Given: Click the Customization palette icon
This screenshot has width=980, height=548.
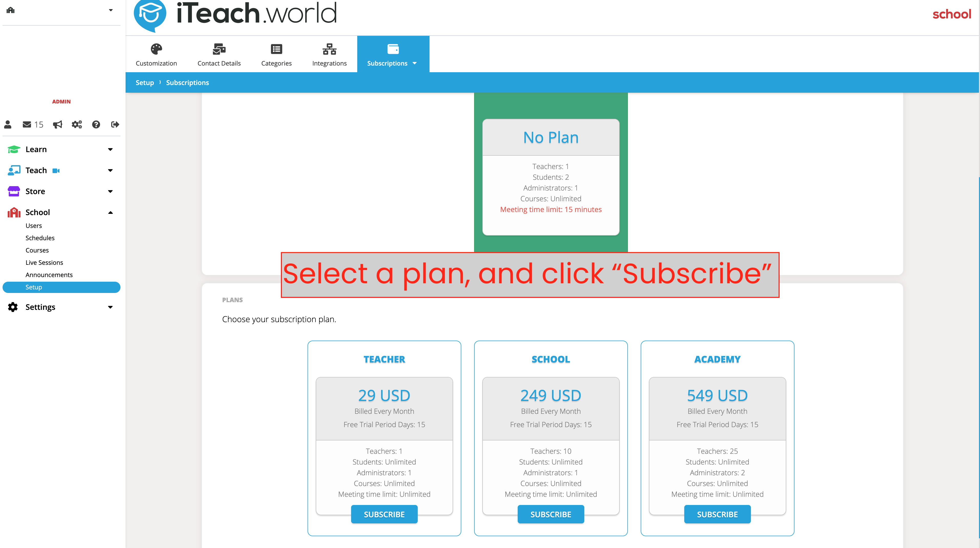Looking at the screenshot, I should click(x=156, y=49).
